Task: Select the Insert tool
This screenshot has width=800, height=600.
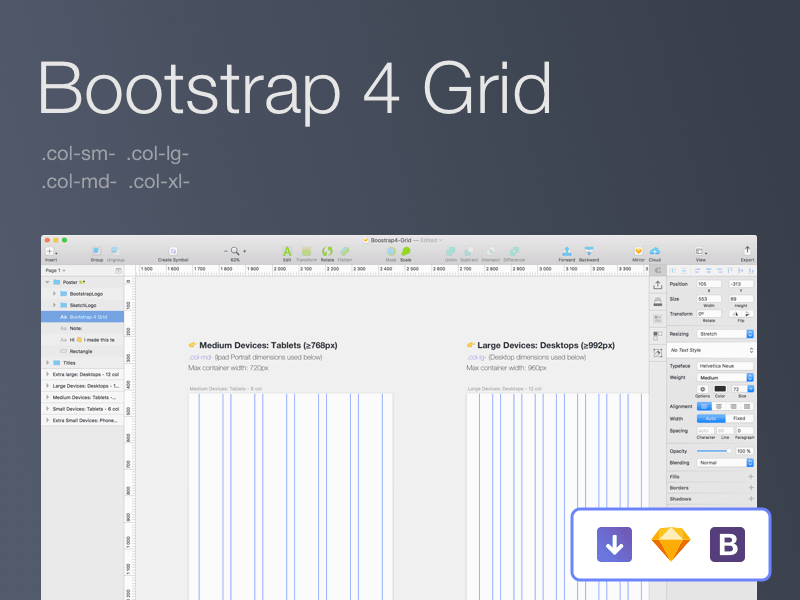Action: (x=48, y=250)
